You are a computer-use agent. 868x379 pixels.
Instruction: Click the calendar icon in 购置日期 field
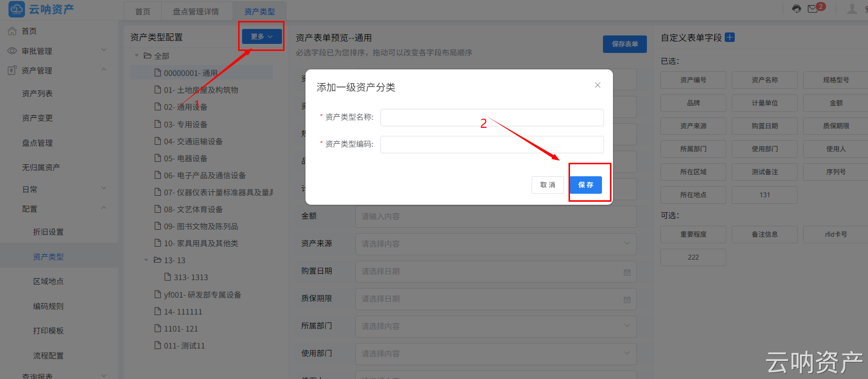coord(627,272)
